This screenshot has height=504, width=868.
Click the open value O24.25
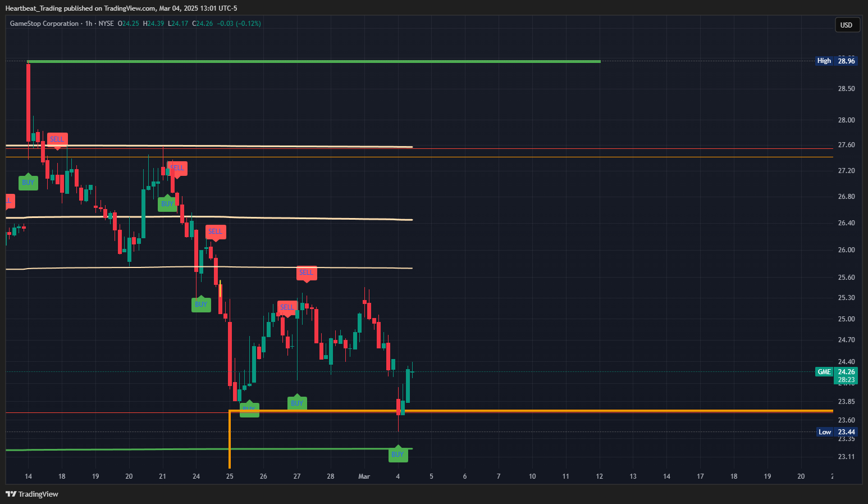(129, 24)
